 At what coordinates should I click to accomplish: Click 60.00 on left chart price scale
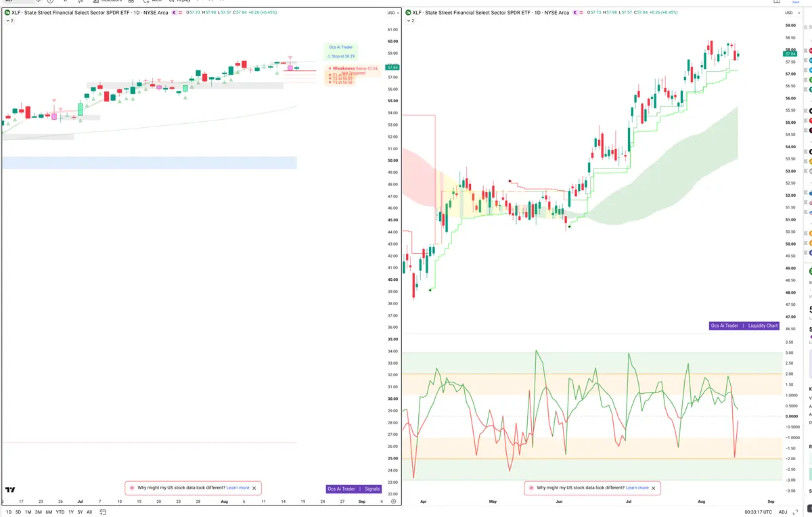(x=392, y=41)
